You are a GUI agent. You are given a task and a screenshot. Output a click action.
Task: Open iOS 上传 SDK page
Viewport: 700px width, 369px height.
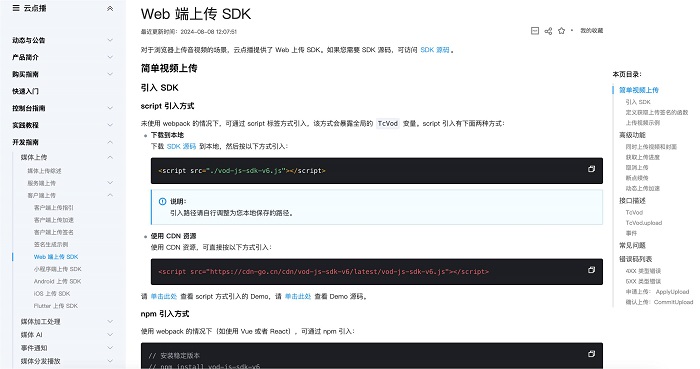coord(52,294)
